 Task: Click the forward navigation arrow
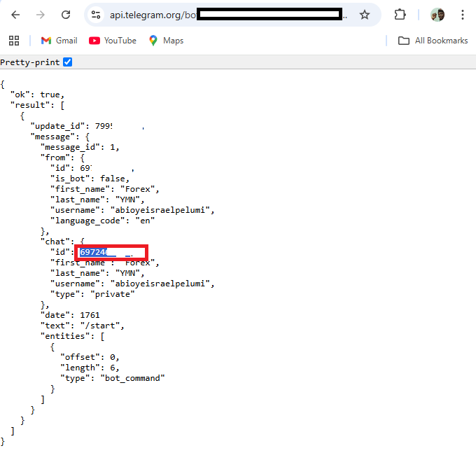pos(41,15)
